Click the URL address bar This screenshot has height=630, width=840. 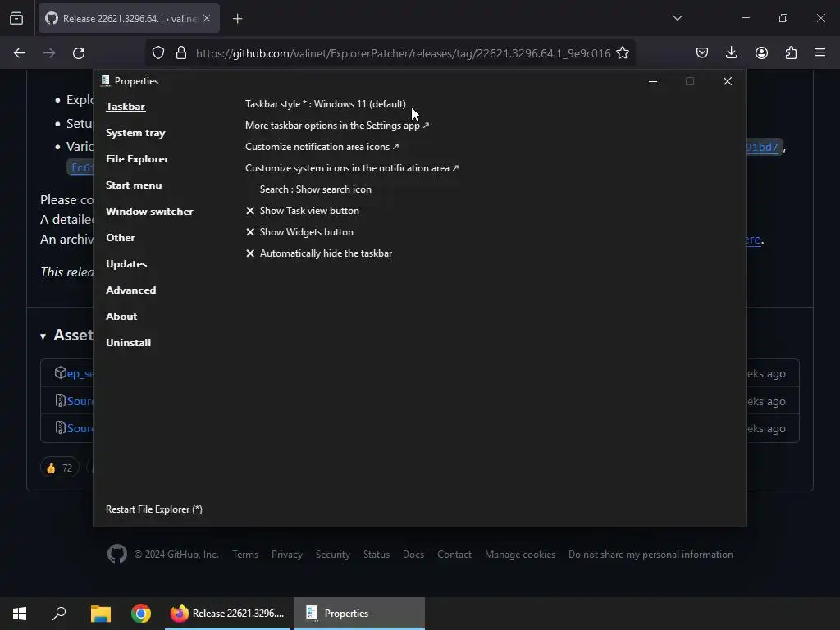pyautogui.click(x=403, y=53)
